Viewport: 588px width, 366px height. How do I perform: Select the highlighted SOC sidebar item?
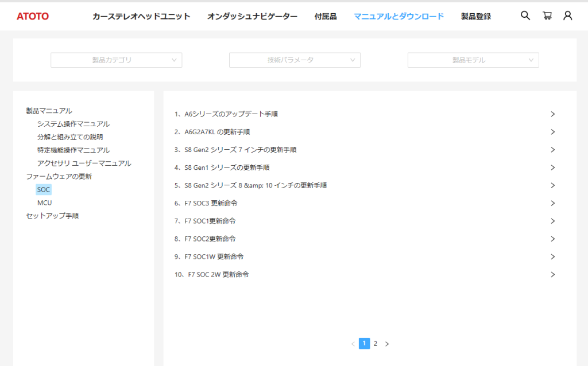click(x=44, y=189)
